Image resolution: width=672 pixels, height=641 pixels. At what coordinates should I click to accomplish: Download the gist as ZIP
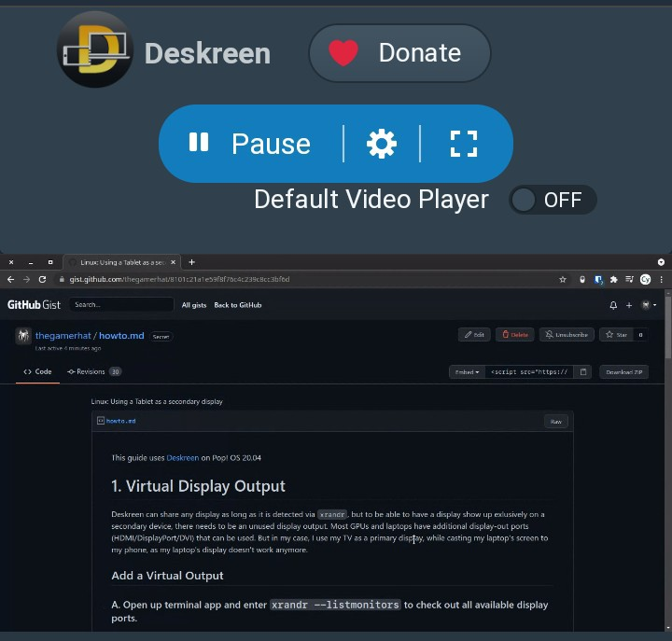click(624, 372)
